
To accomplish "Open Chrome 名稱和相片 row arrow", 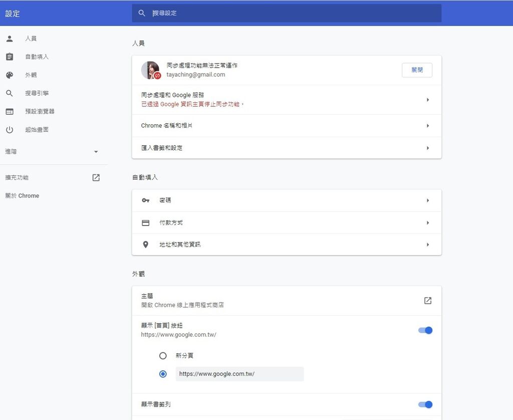I will pos(428,126).
